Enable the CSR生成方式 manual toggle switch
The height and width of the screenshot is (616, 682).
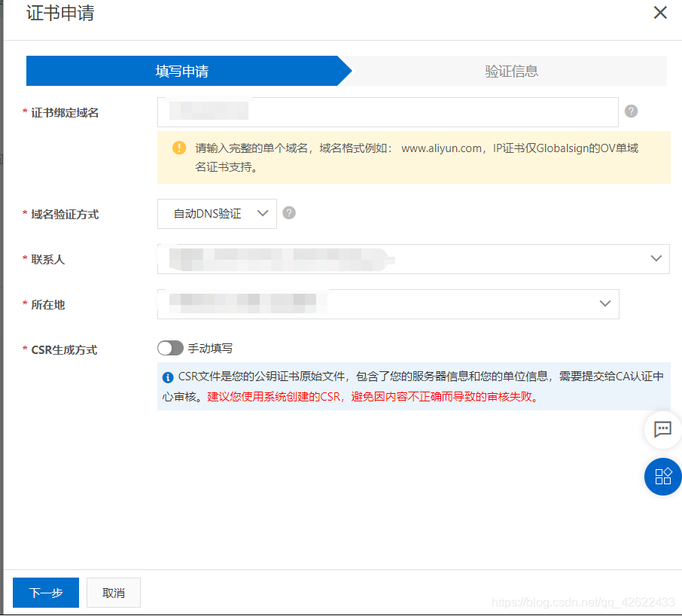coord(170,348)
